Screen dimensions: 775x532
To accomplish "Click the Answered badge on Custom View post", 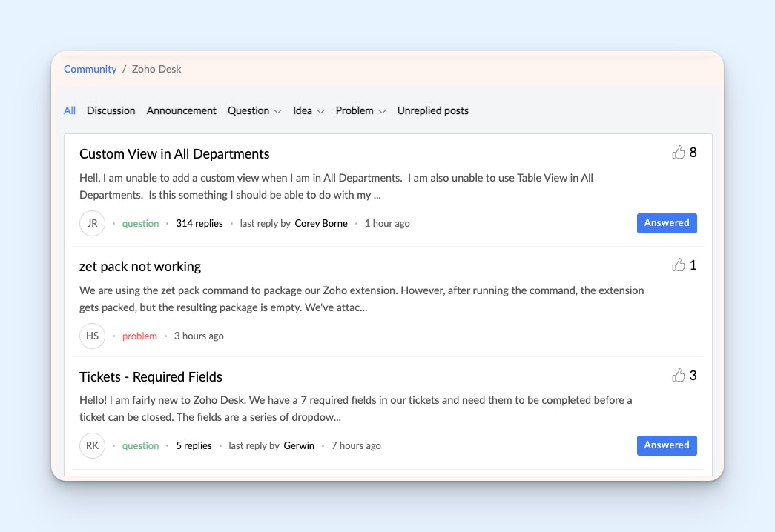I will click(666, 223).
